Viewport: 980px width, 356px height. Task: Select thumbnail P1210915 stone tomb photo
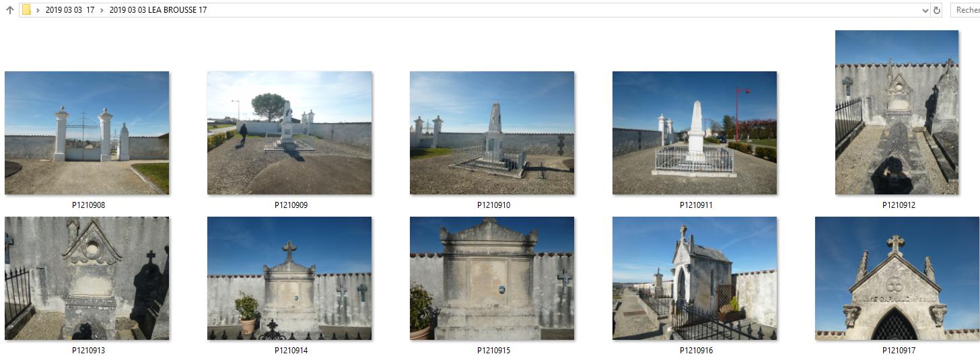(492, 278)
